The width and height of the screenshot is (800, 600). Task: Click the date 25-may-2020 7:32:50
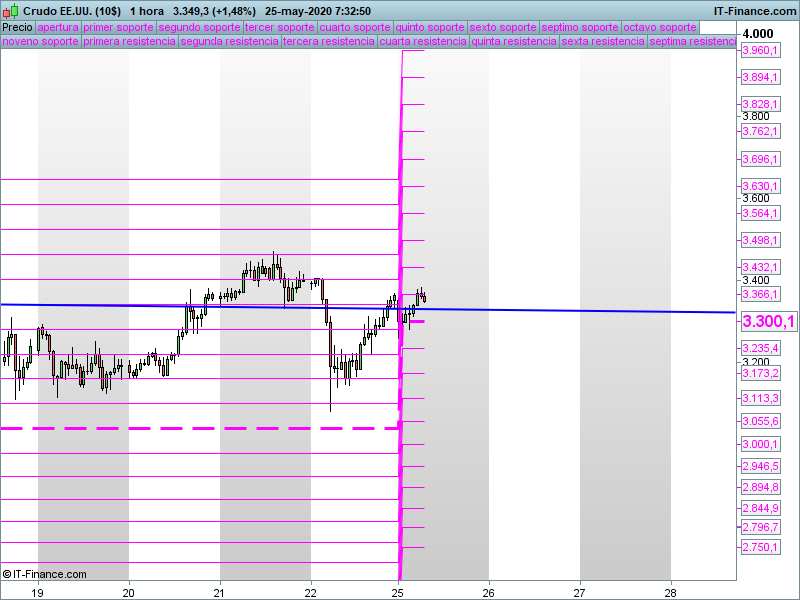pos(318,11)
